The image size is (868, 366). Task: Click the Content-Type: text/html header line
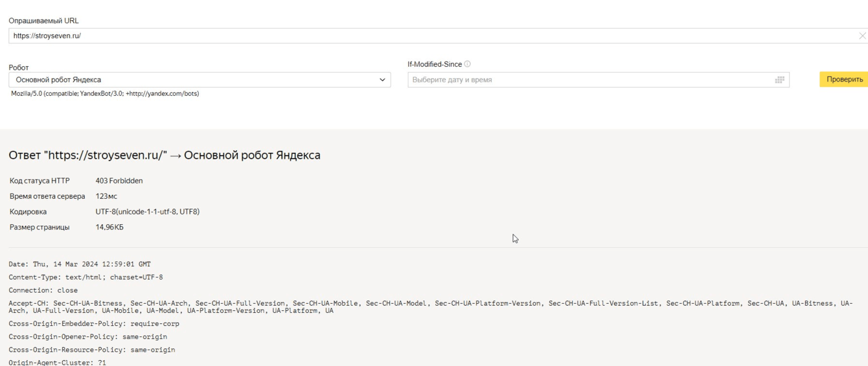click(86, 277)
